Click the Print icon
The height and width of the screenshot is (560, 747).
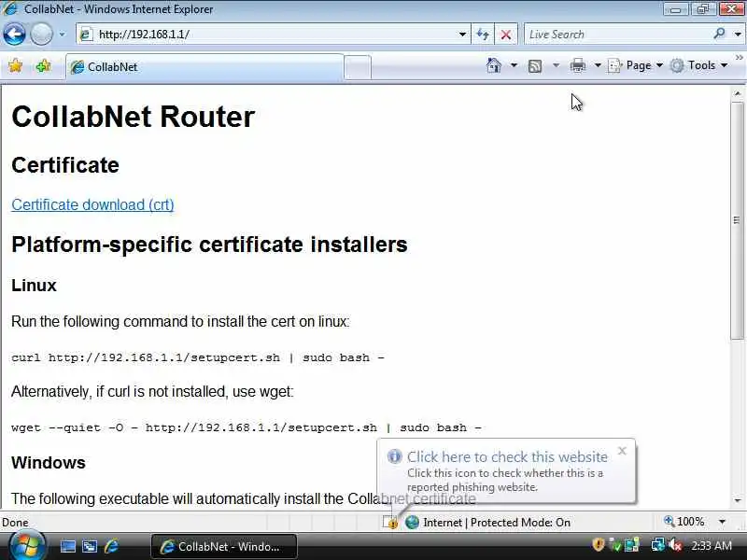pos(578,65)
